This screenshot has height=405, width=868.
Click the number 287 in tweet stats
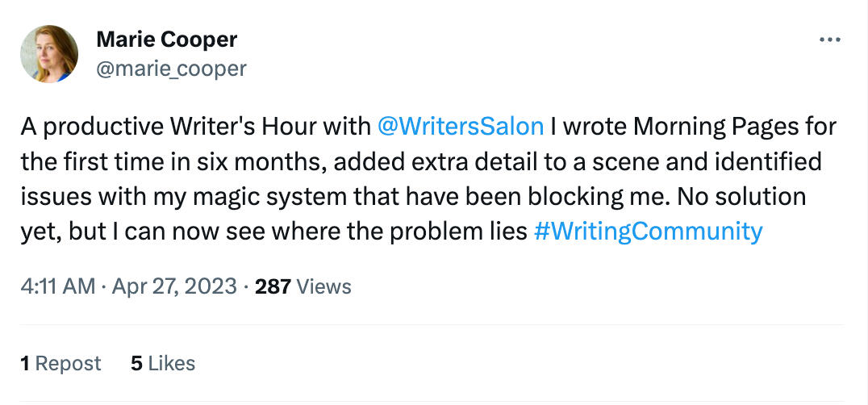click(x=273, y=286)
